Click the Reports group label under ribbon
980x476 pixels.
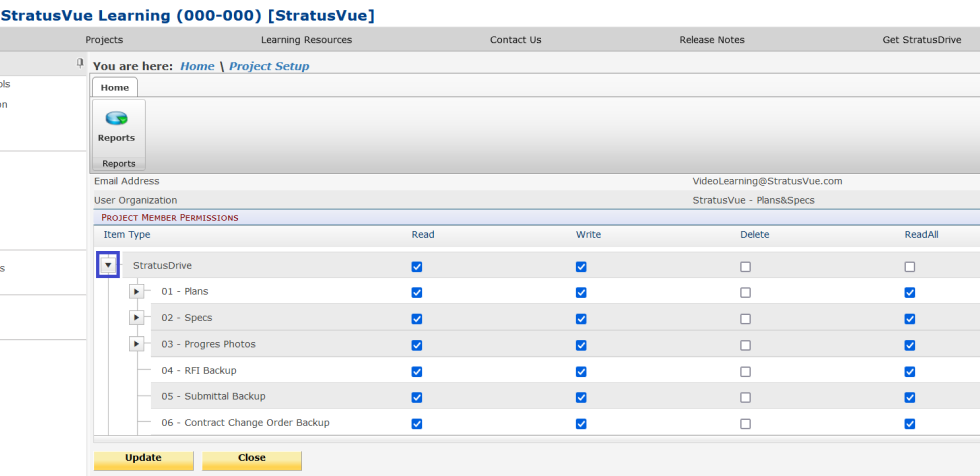(119, 164)
